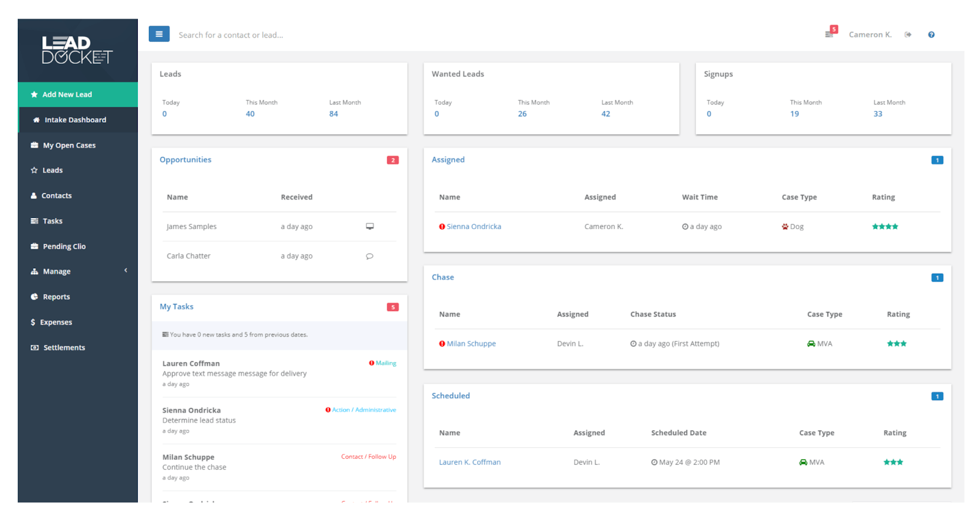This screenshot has height=528, width=980.
Task: Open the Leads sidebar item
Action: [78, 170]
